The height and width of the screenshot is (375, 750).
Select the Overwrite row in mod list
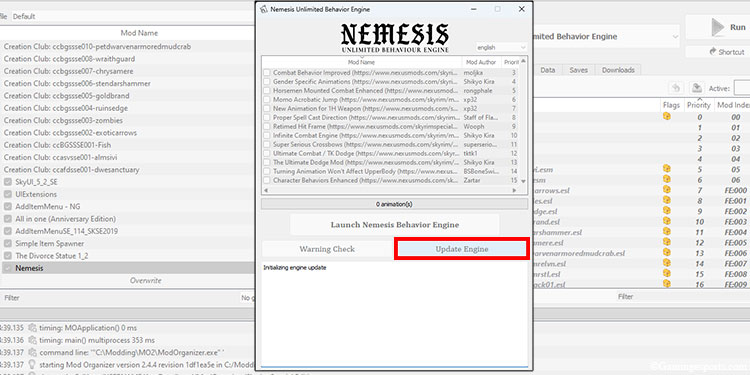pyautogui.click(x=128, y=280)
